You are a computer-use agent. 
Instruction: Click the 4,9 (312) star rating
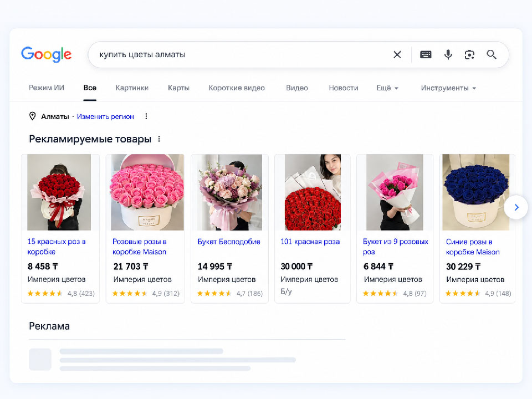(x=146, y=293)
